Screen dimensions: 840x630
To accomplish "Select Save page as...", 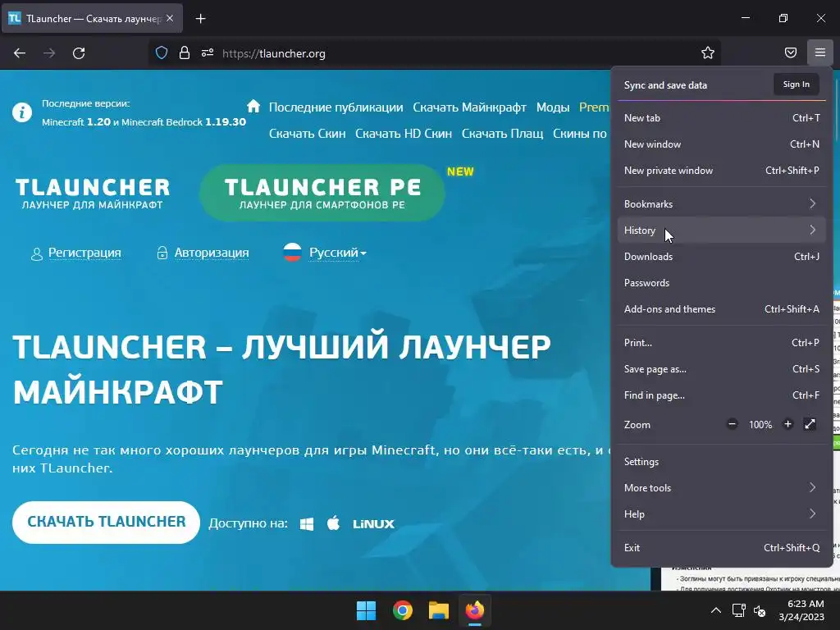I will (722, 368).
